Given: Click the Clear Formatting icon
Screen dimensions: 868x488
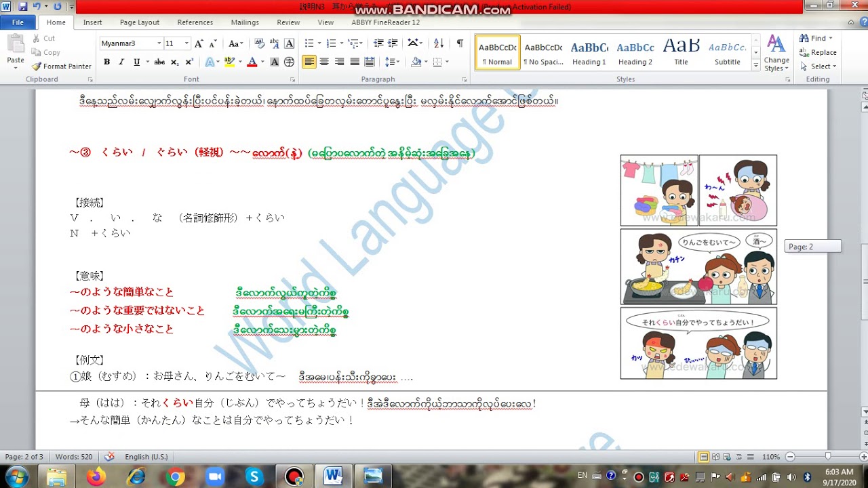Looking at the screenshot, I should (260, 43).
